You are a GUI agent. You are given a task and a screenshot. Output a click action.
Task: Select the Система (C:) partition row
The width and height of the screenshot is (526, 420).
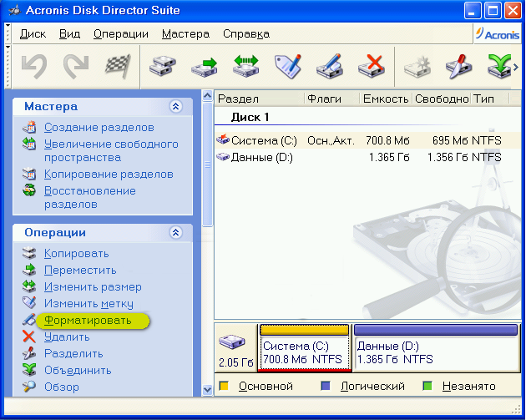[x=367, y=140]
